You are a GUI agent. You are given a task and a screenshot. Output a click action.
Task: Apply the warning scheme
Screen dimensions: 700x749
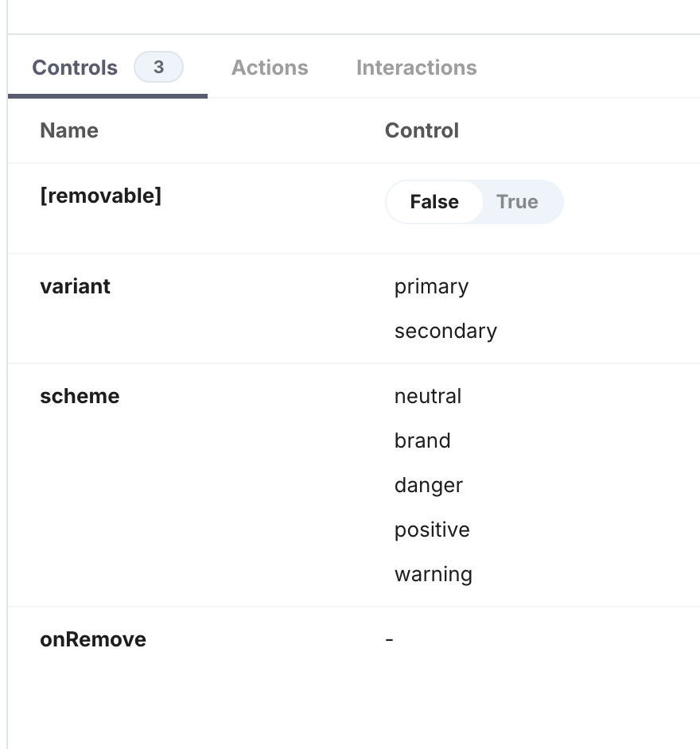point(434,574)
